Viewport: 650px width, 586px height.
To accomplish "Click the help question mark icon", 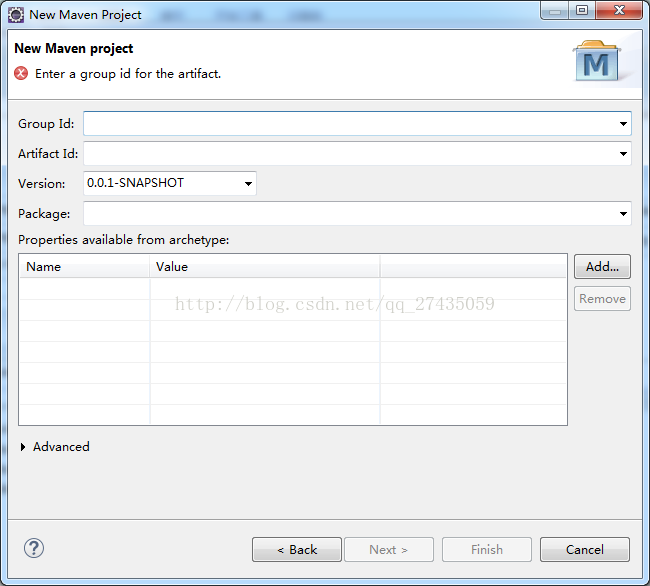I will click(34, 548).
